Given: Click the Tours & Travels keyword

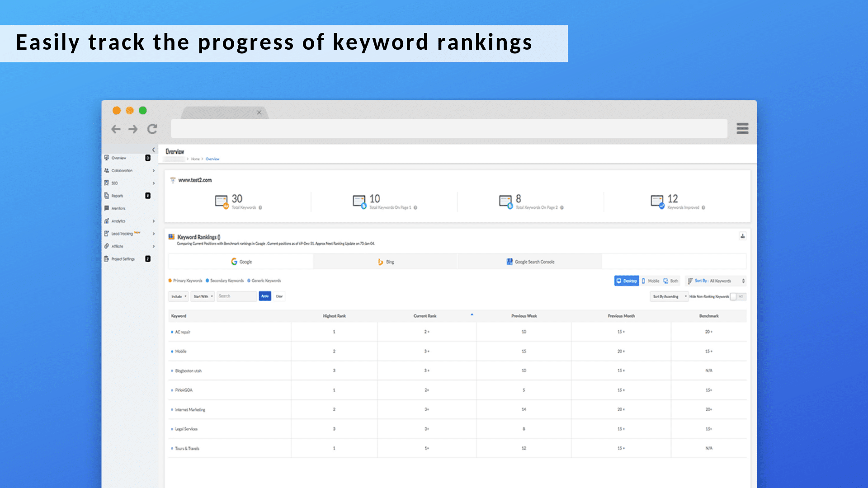Looking at the screenshot, I should (x=187, y=449).
